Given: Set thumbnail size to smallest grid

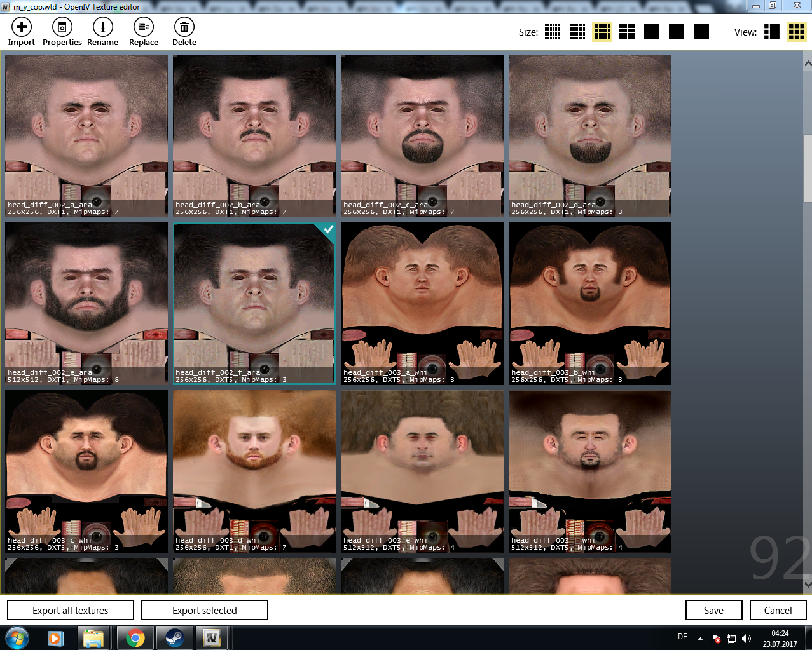Looking at the screenshot, I should click(x=553, y=32).
